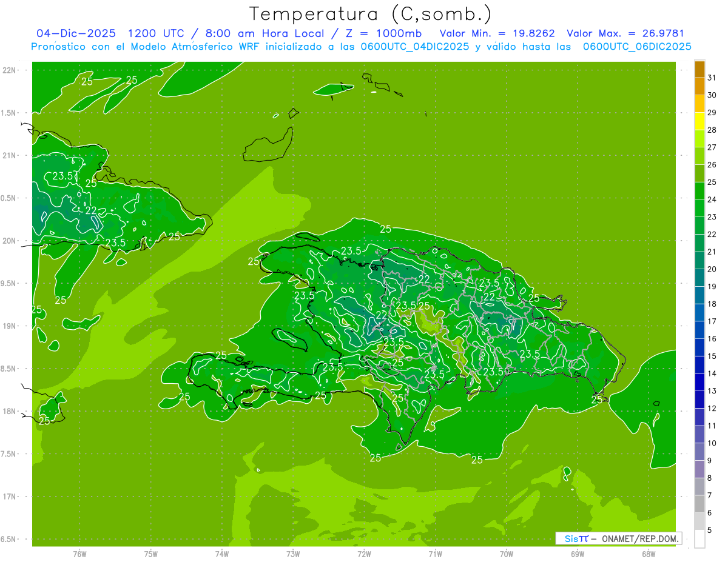Click the "70W" longitude axis label
Screen dimensions: 728x562
[507, 554]
